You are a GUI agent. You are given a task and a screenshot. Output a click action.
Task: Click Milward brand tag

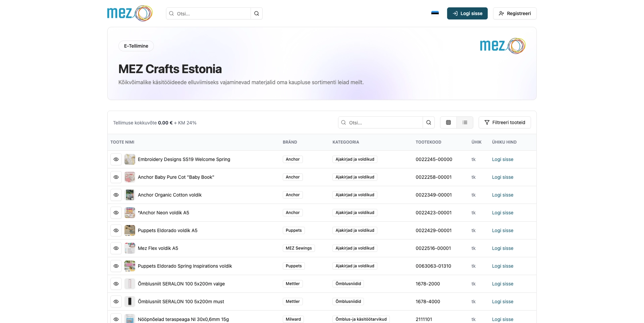[x=293, y=319]
